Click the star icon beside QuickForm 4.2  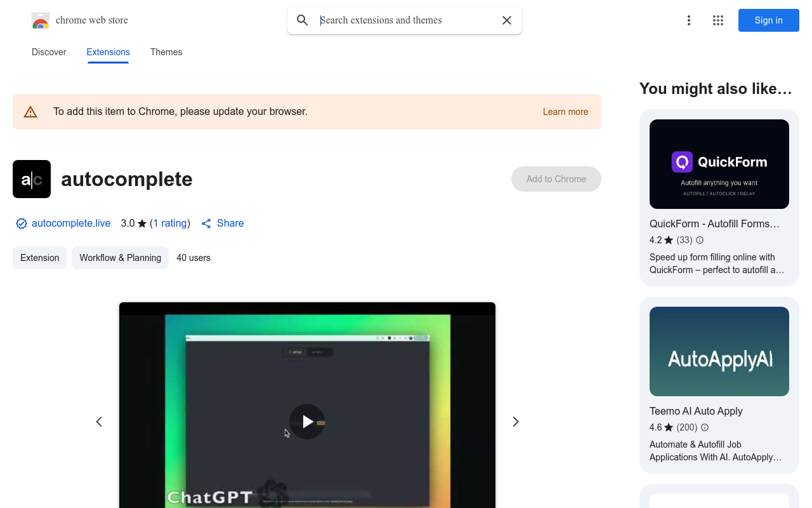[x=669, y=240]
